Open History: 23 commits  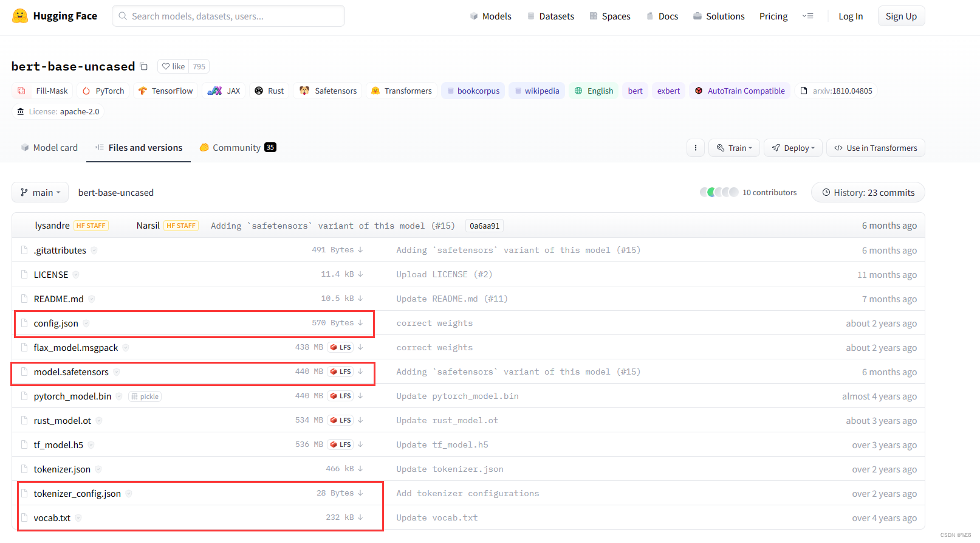868,192
